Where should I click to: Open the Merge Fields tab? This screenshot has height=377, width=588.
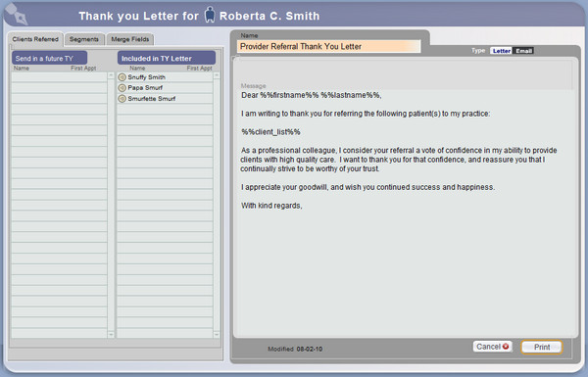pos(130,39)
